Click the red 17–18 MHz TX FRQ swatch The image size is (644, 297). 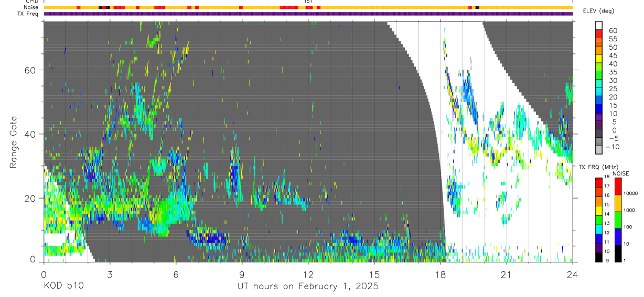click(x=599, y=182)
